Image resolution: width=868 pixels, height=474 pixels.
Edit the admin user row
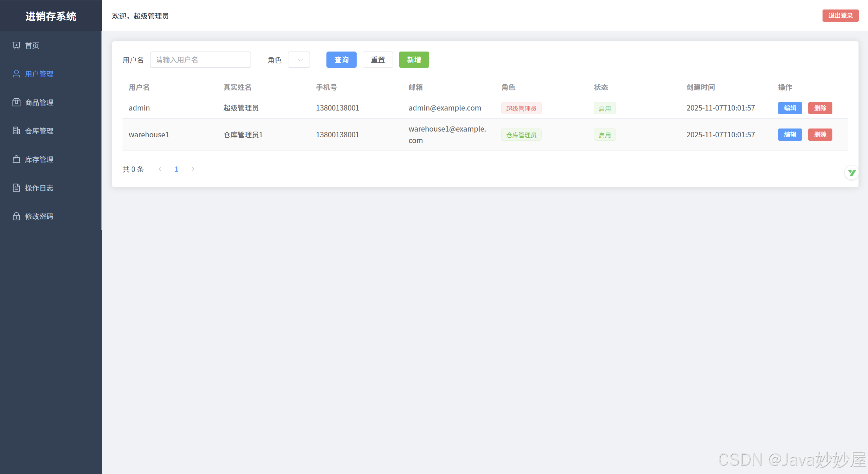tap(790, 108)
